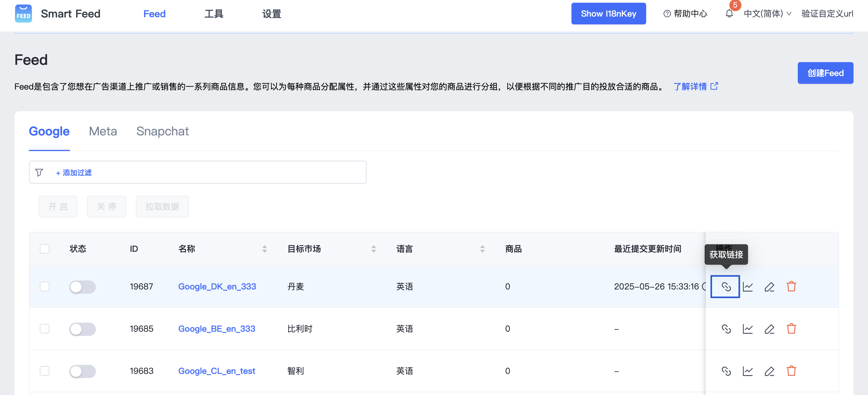Switch to the Google tab
Image resolution: width=868 pixels, height=395 pixels.
coord(49,131)
